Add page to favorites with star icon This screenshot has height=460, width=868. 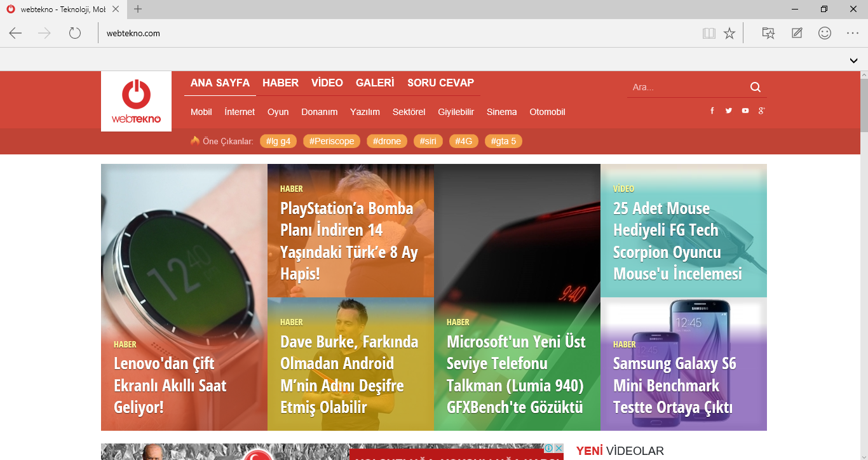point(729,33)
